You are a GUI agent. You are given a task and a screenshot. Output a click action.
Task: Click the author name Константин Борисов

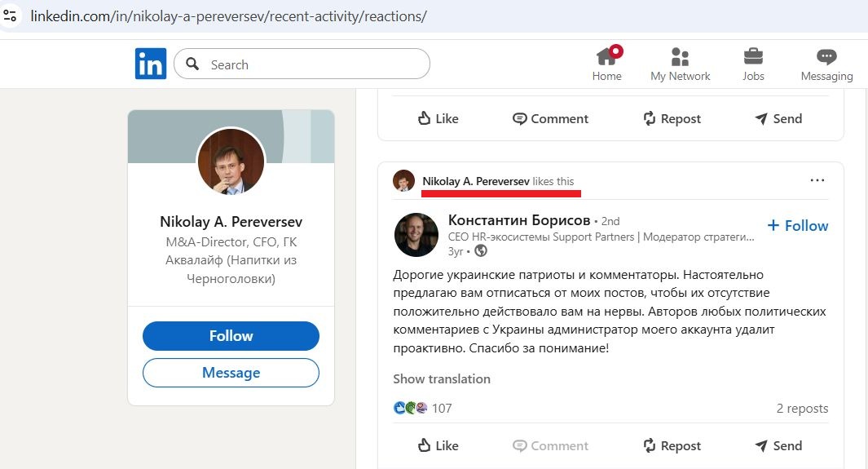518,220
